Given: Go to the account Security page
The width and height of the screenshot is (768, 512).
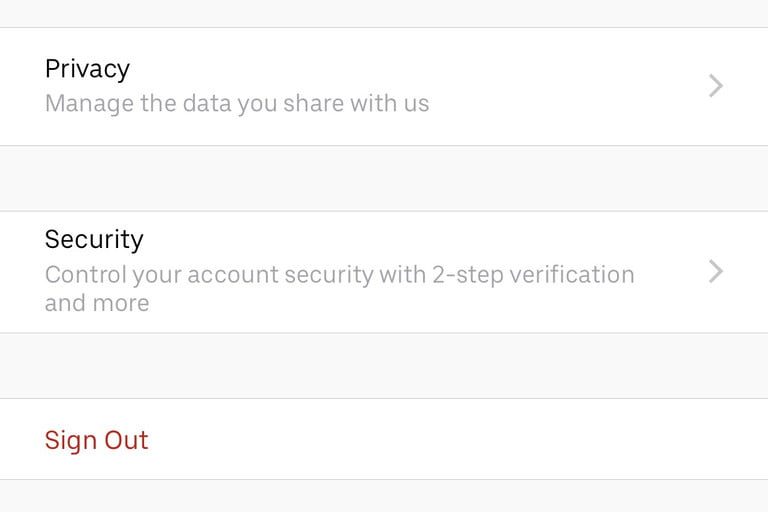Looking at the screenshot, I should click(384, 271).
